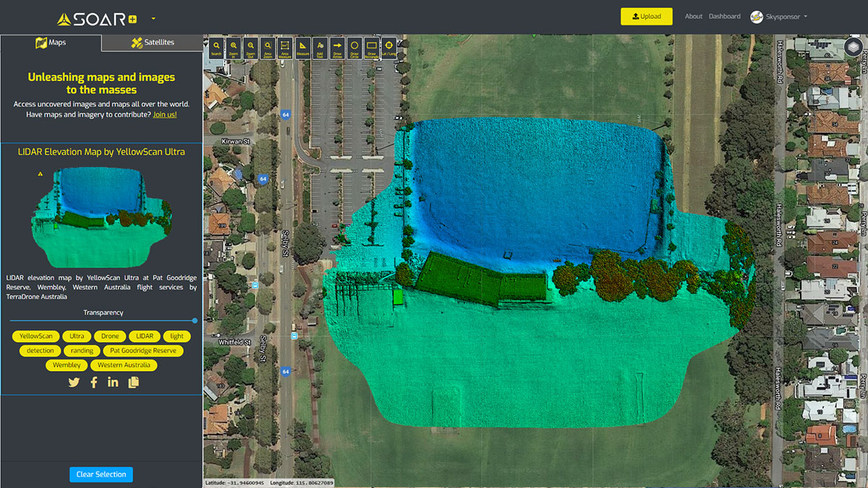Switch to the Satellites tab
Screen dimensions: 868x488
[153, 43]
